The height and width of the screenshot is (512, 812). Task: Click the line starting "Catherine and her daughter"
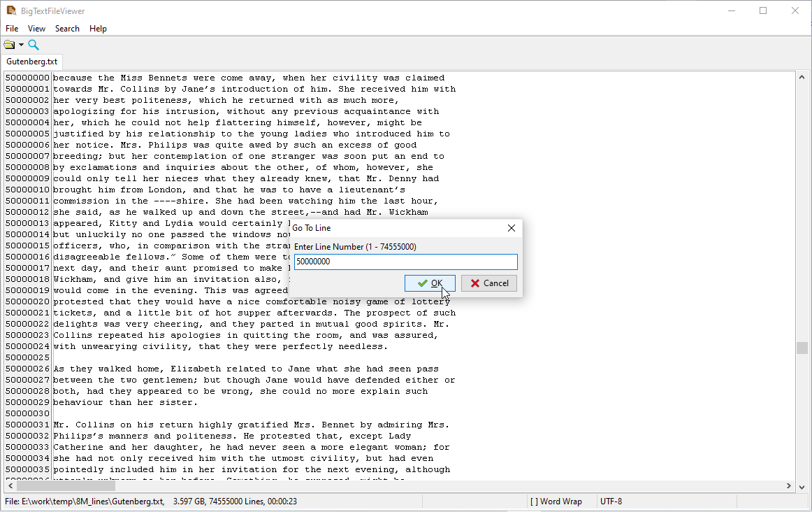[x=252, y=447]
